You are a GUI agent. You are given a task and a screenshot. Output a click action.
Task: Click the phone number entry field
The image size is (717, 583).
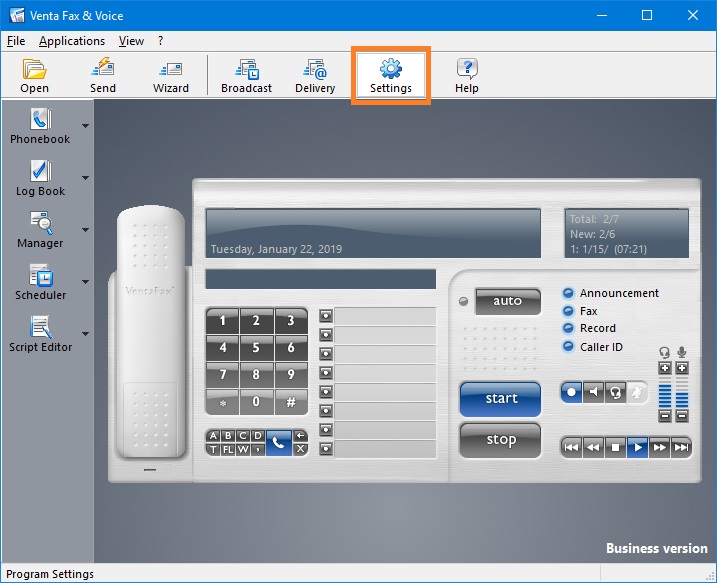pyautogui.click(x=321, y=279)
